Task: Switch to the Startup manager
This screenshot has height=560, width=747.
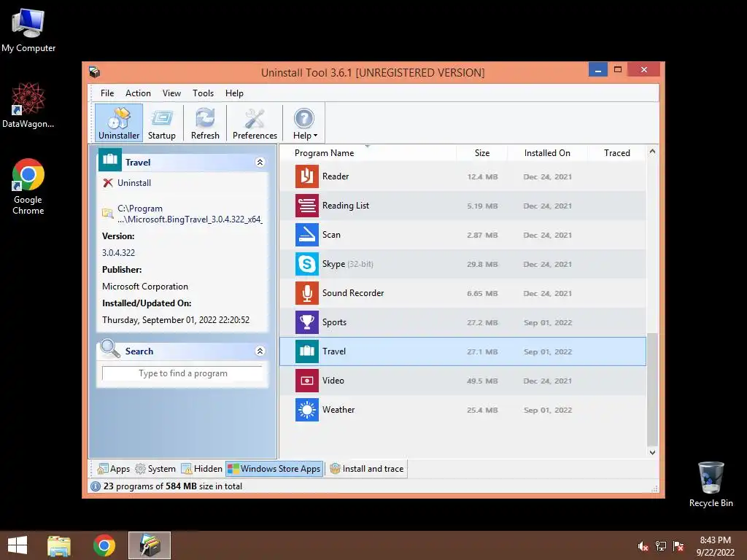Action: tap(162, 123)
